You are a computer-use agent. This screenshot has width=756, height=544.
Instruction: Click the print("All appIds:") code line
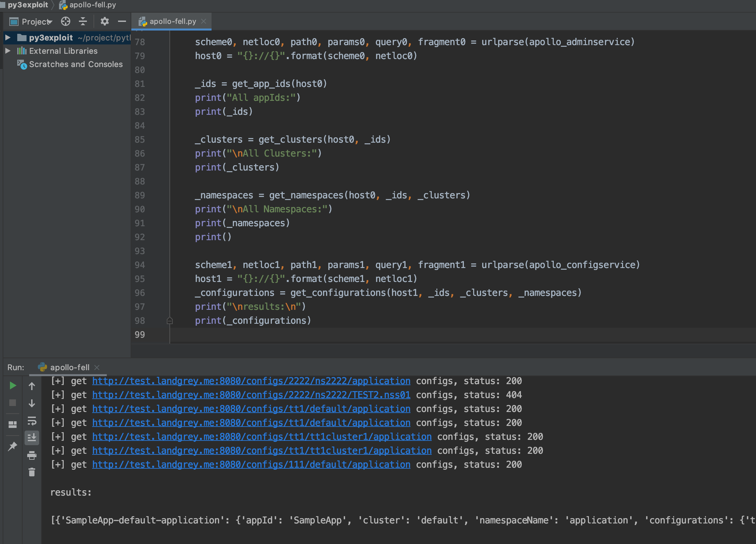(x=247, y=98)
